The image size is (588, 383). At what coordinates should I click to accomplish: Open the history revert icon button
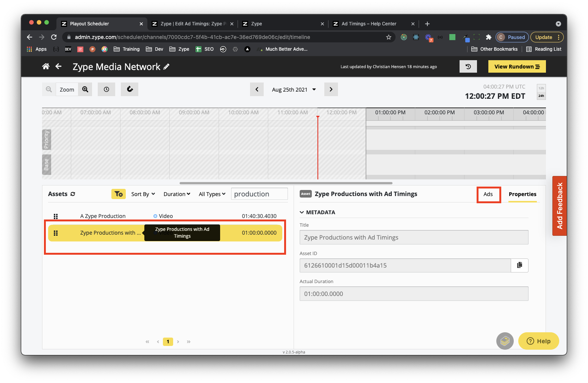(468, 67)
